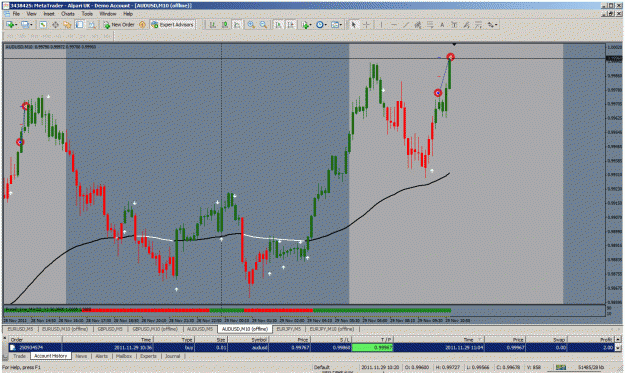Open the Mailbox terminal tab
The height and width of the screenshot is (373, 625).
click(124, 356)
